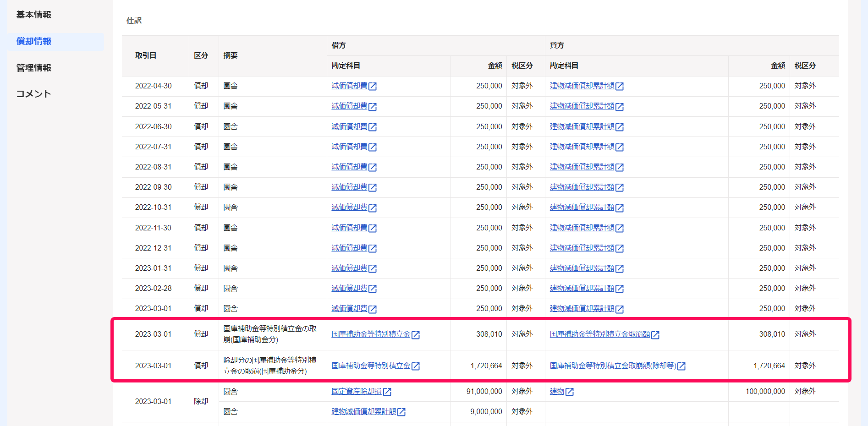Click external icon after 建物減価償却累計額 in 2023-01-31 row

(x=620, y=268)
